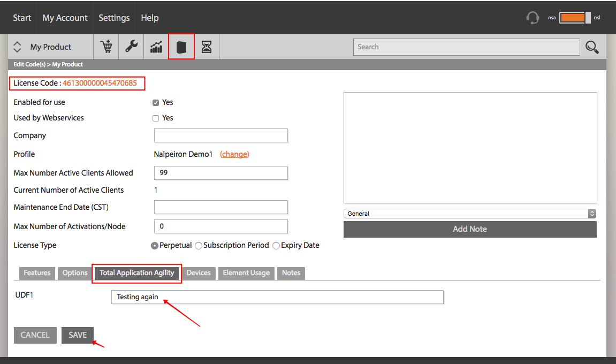Switch to the Devices tab
This screenshot has height=364, width=616.
click(x=199, y=273)
